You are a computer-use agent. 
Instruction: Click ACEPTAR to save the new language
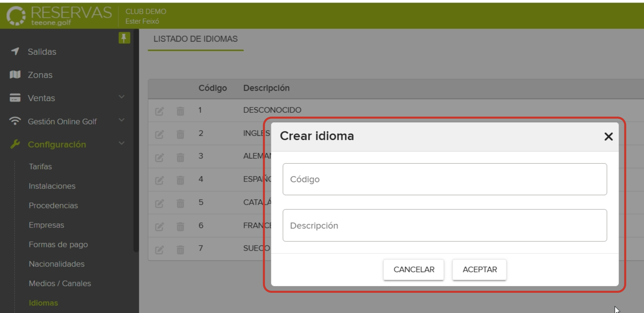tap(479, 269)
